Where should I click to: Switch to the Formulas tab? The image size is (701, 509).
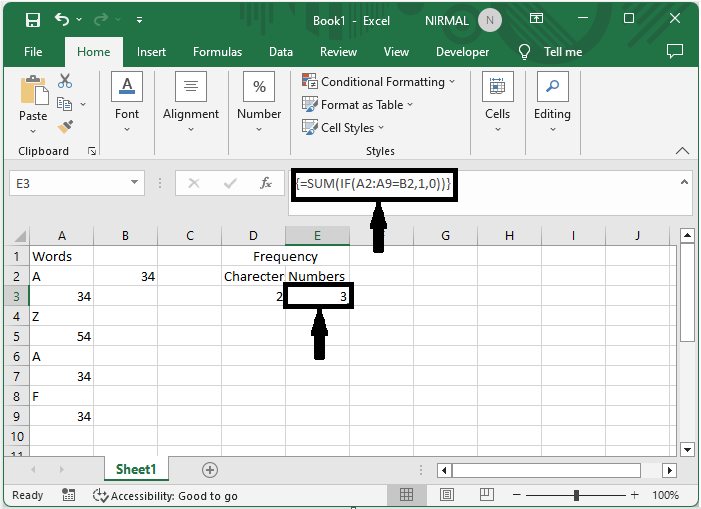[217, 52]
